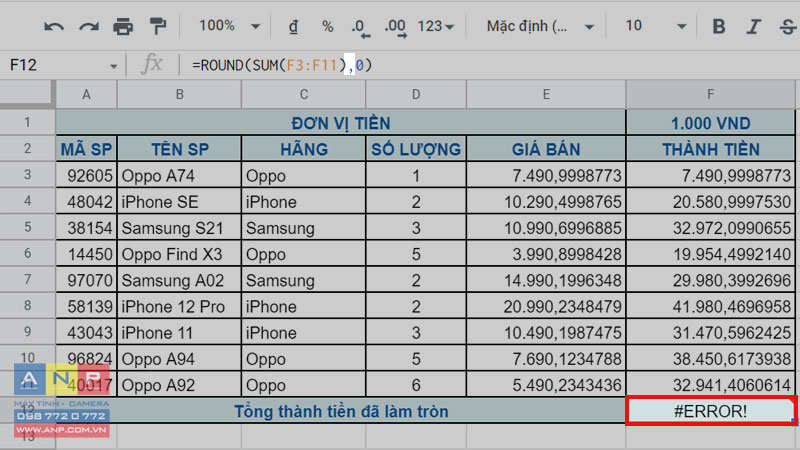Click the Print icon

(123, 26)
